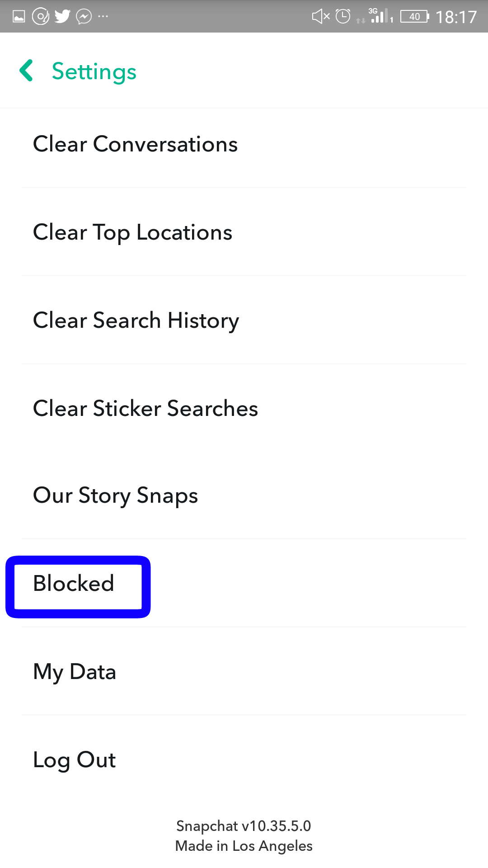Tap the alarm clock status icon
The width and height of the screenshot is (488, 868).
click(x=343, y=16)
